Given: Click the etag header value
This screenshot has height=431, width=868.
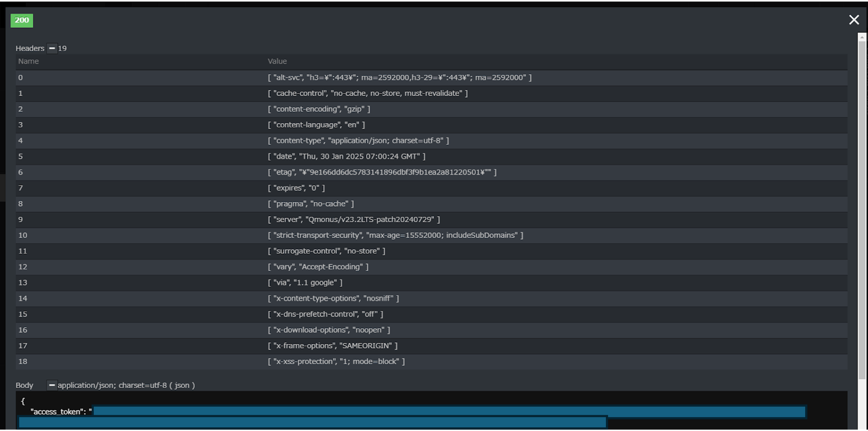Looking at the screenshot, I should click(382, 172).
